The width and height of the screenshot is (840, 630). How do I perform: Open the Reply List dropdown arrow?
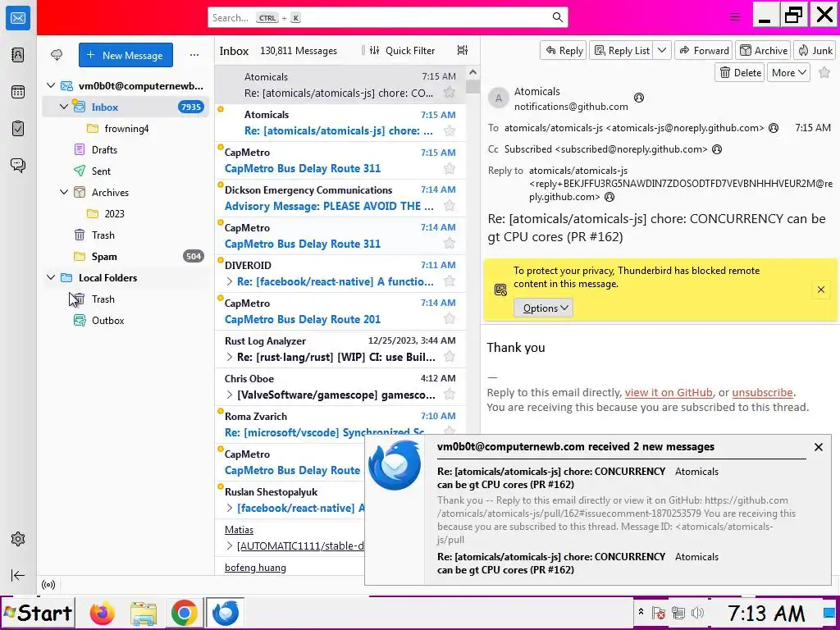tap(662, 50)
